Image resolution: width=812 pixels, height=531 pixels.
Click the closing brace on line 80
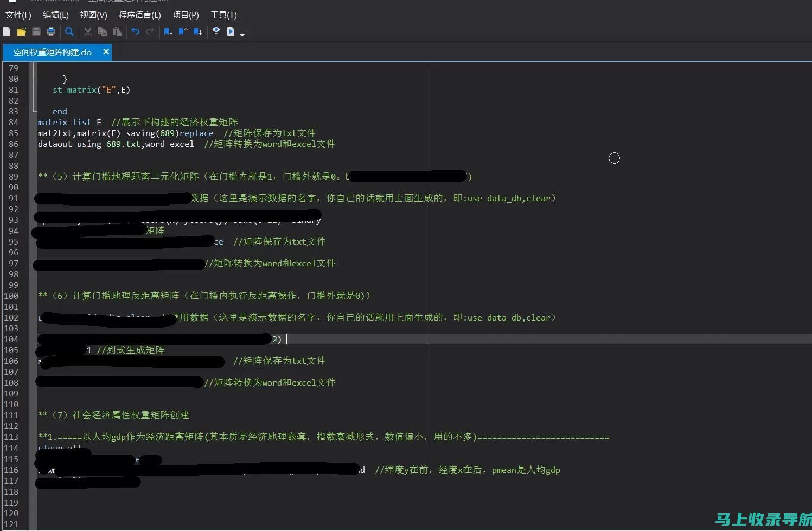coord(65,79)
